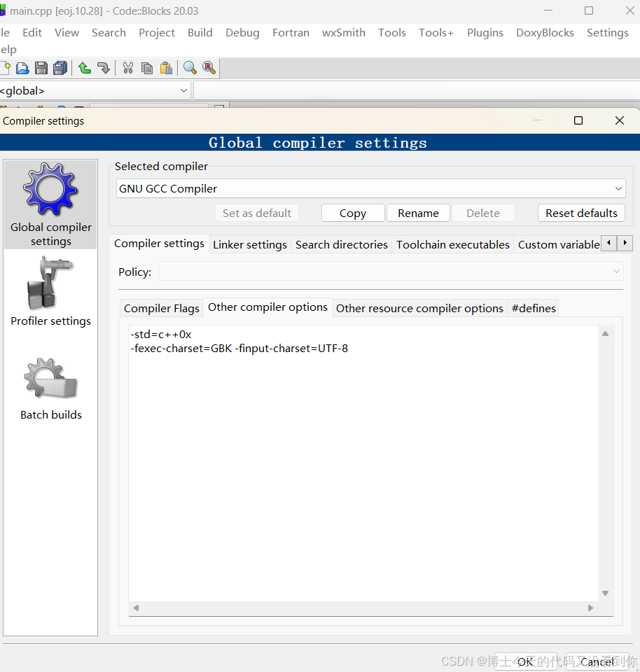This screenshot has height=672, width=640.
Task: Expand the Selected compiler dropdown
Action: (x=371, y=188)
